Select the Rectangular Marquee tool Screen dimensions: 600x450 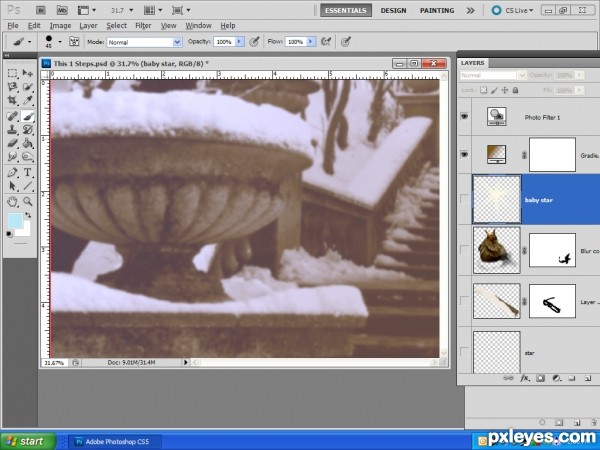(x=13, y=73)
